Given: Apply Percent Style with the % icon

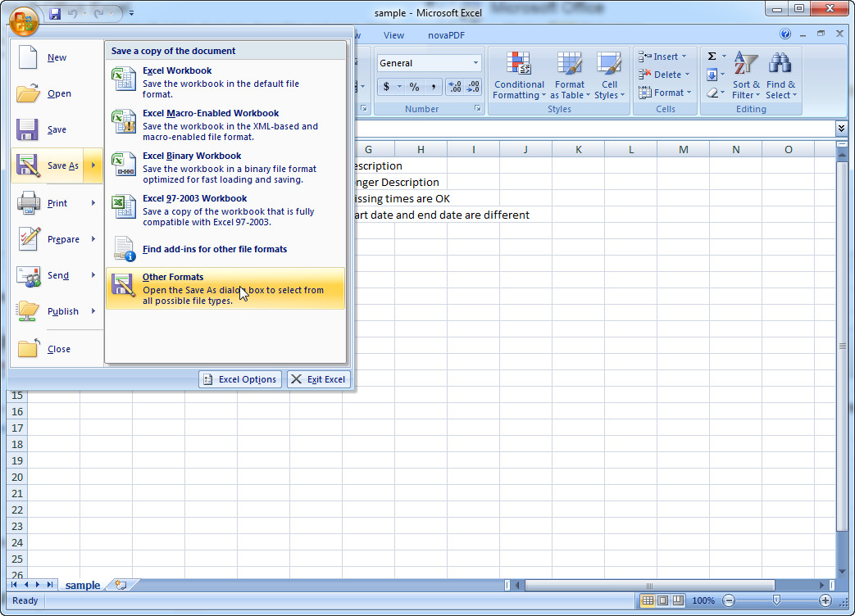Looking at the screenshot, I should [415, 87].
